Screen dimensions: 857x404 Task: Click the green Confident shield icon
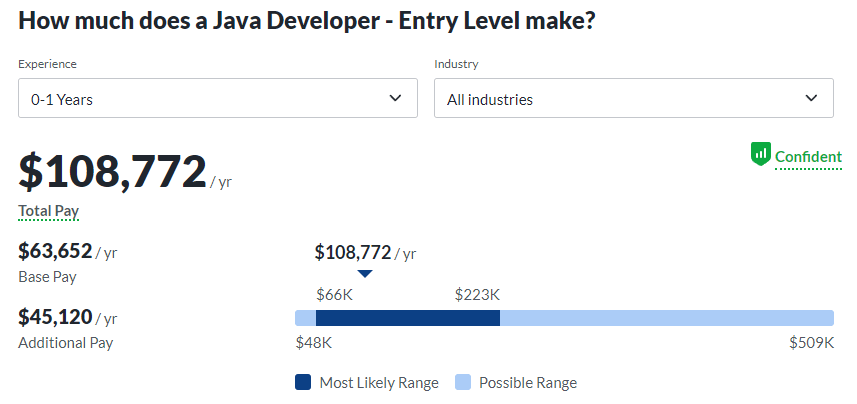tap(761, 154)
